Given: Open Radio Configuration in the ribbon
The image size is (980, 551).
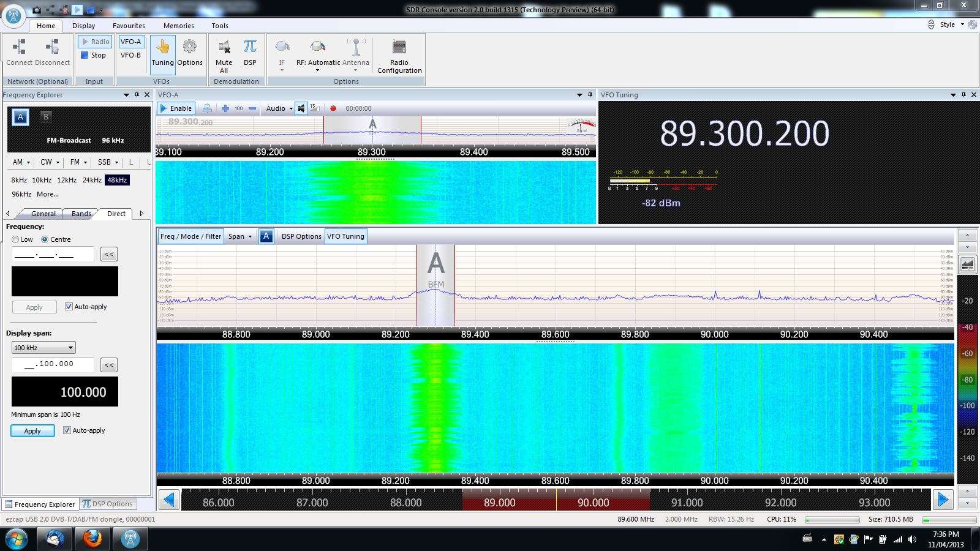Looking at the screenshot, I should point(399,55).
